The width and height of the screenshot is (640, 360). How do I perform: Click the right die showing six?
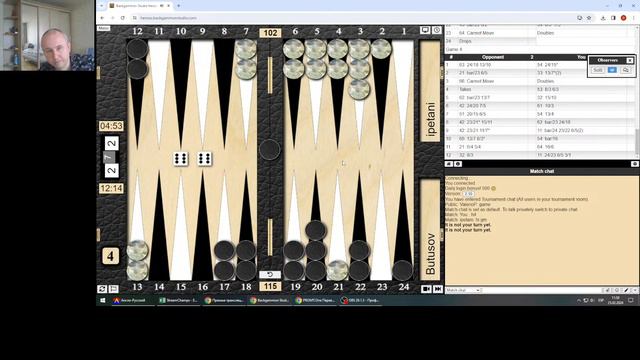tap(204, 159)
